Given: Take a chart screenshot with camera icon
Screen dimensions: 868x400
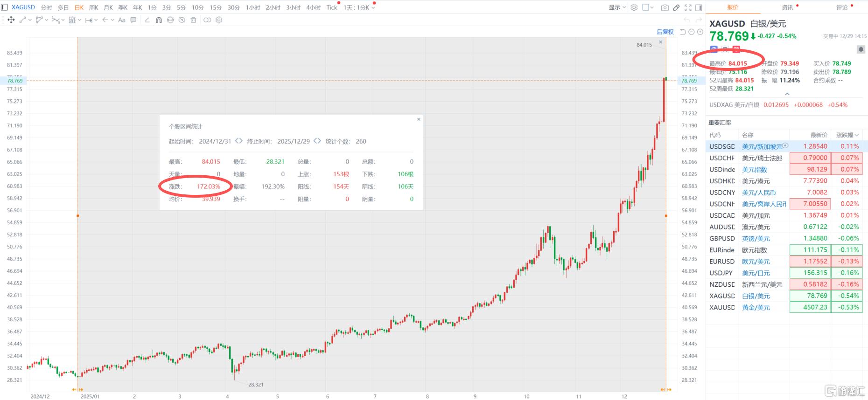Looking at the screenshot, I should (665, 7).
